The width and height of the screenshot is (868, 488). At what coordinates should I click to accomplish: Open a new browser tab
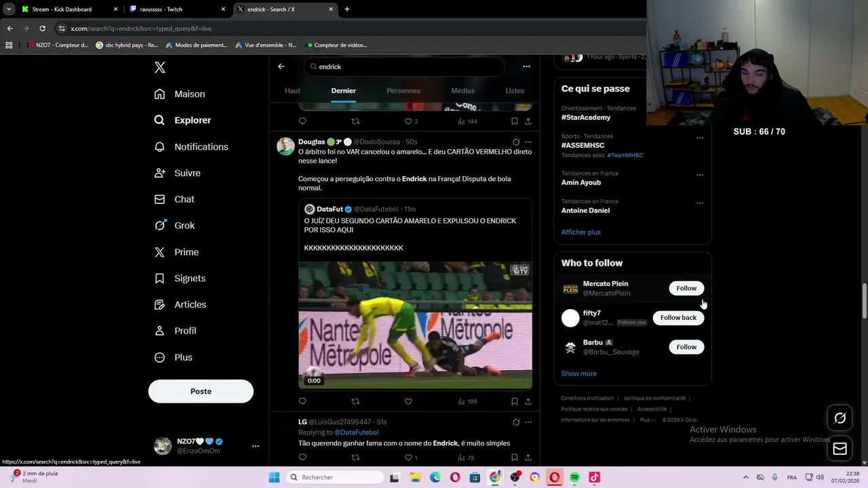(x=347, y=9)
